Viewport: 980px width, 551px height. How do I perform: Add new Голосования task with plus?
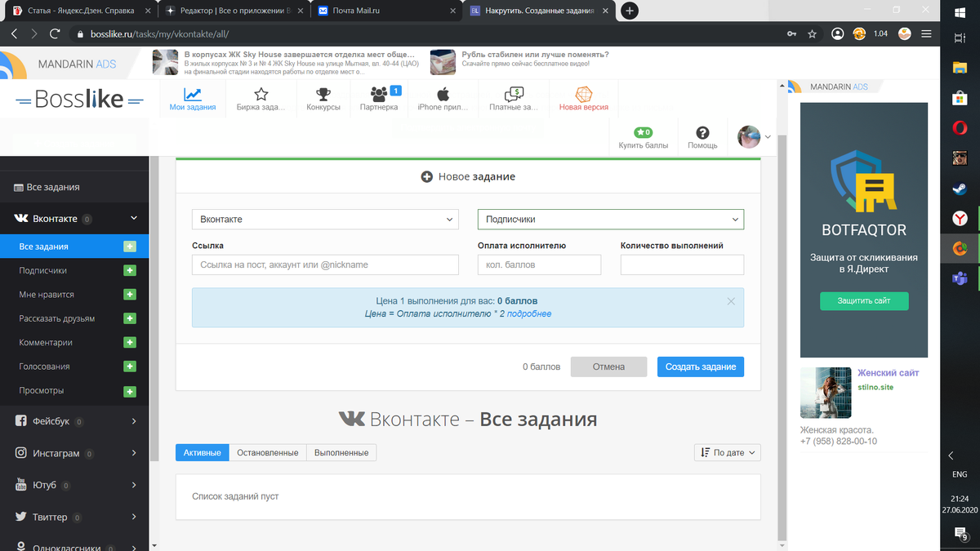130,367
